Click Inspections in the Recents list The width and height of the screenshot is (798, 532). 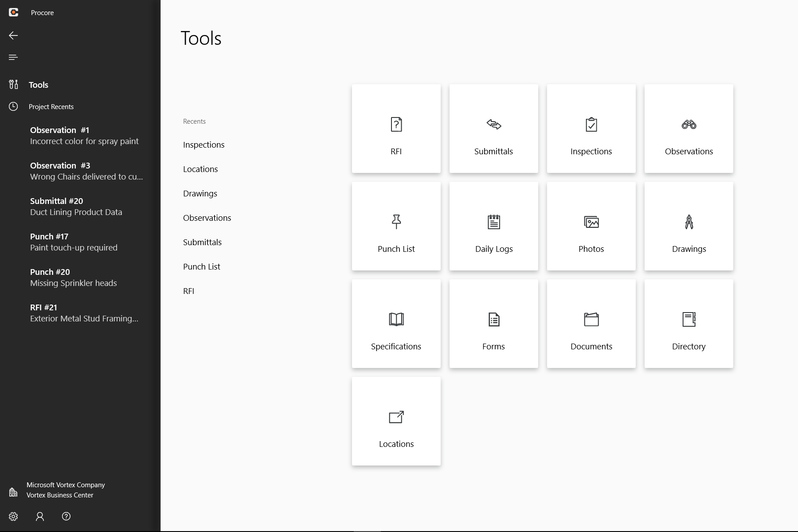click(203, 145)
